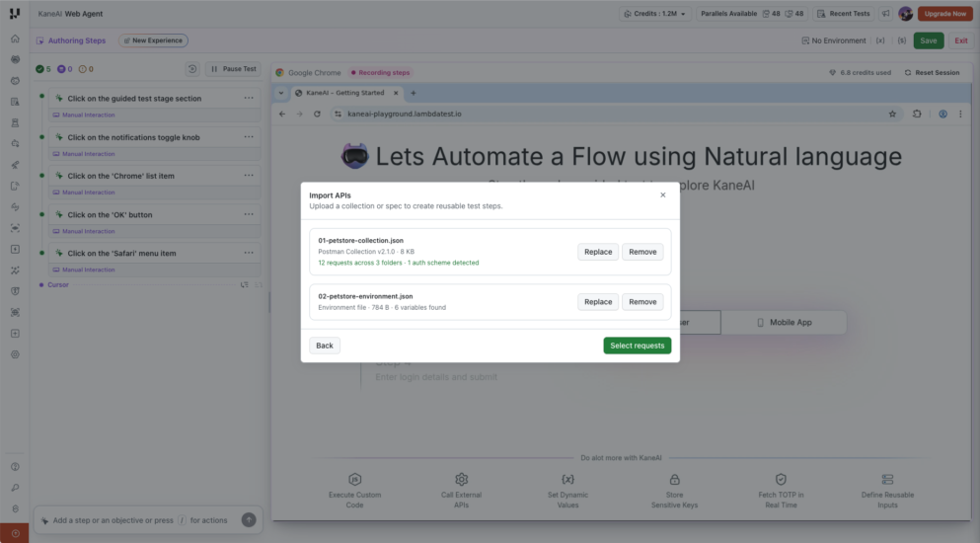Open the secrets {$} icon in the header
This screenshot has width=980, height=543.
(x=902, y=40)
